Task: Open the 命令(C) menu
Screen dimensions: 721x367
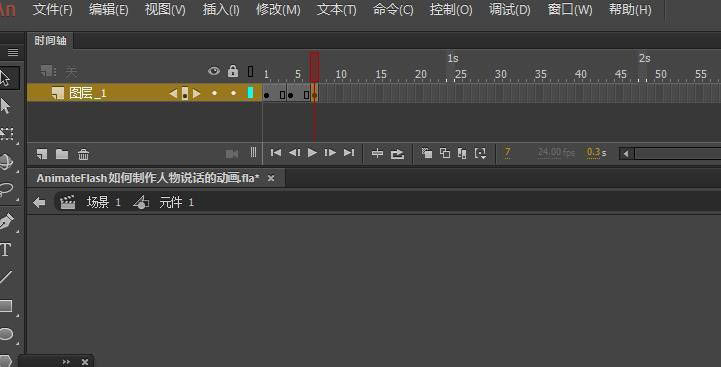Action: coord(393,10)
